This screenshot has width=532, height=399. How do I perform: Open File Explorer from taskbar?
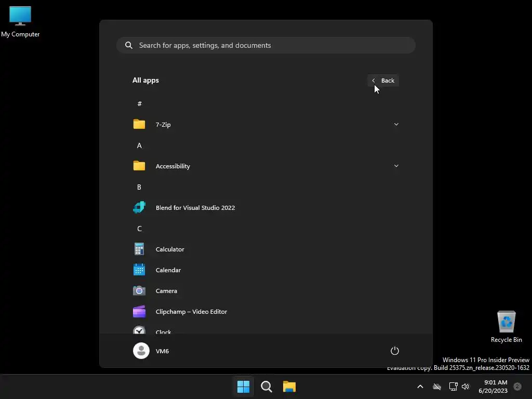pyautogui.click(x=289, y=387)
